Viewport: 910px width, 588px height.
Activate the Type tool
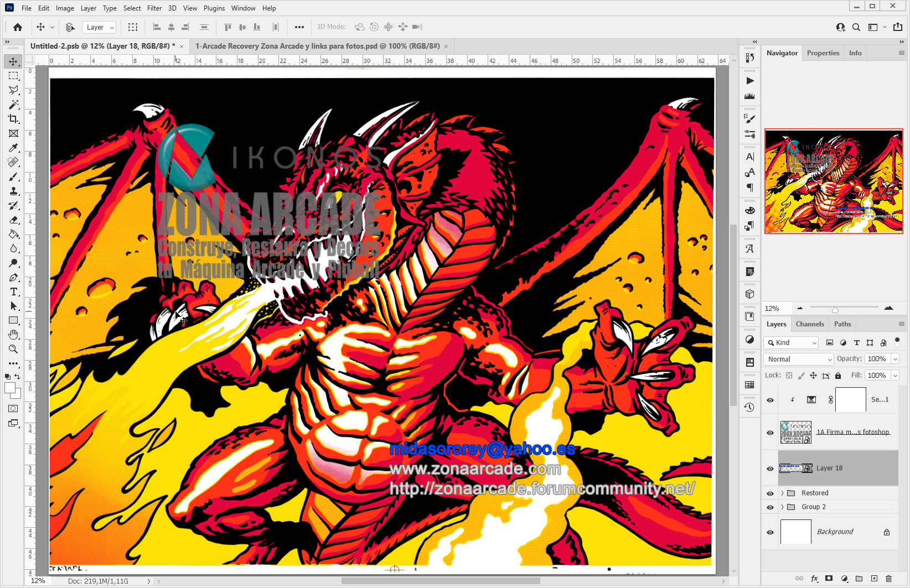[13, 292]
